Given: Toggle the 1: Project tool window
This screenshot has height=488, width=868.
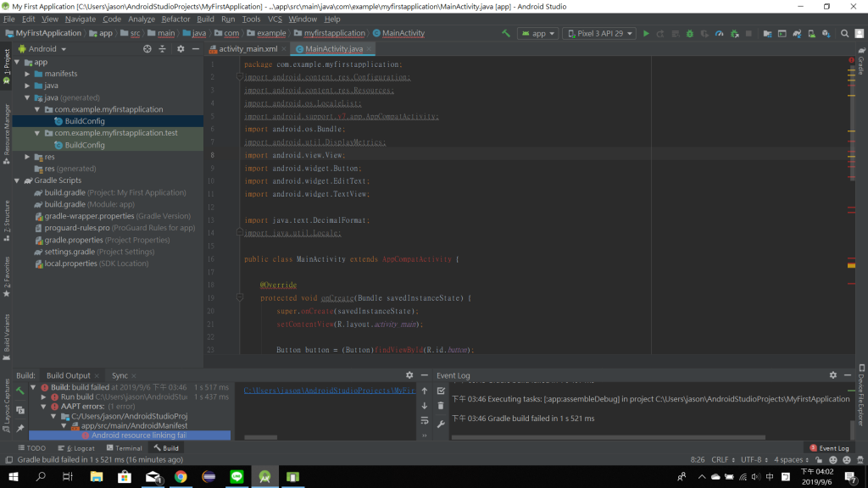Looking at the screenshot, I should point(7,67).
